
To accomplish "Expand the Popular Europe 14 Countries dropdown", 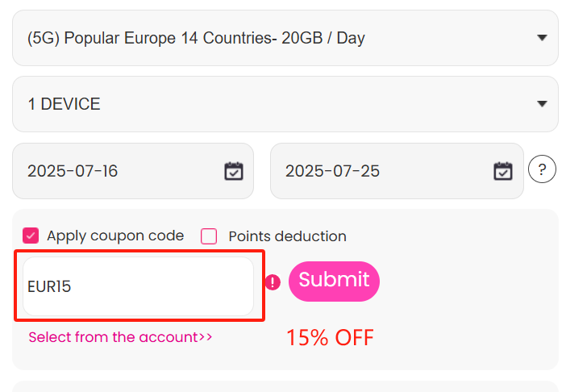I will 285,38.
